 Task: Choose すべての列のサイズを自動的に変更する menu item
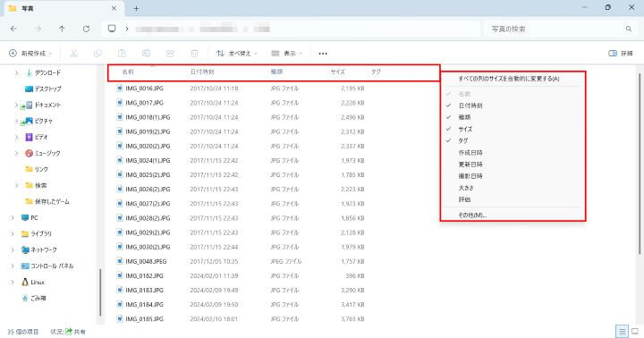click(508, 79)
